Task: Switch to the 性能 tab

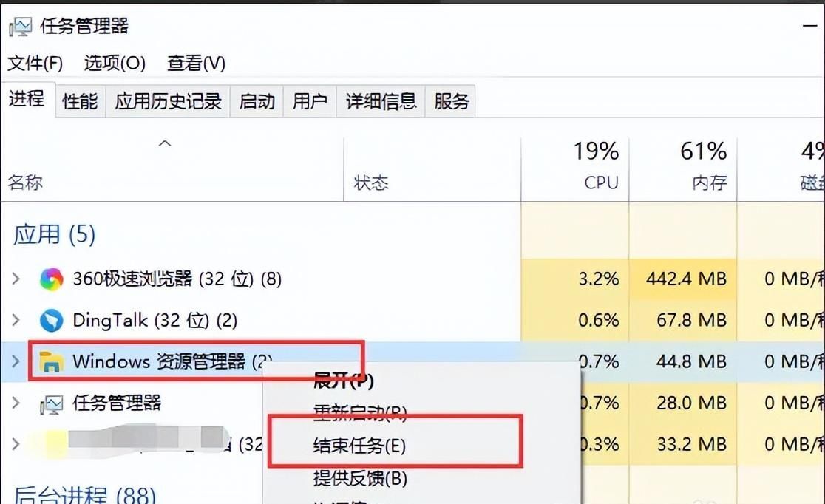Action: click(80, 101)
